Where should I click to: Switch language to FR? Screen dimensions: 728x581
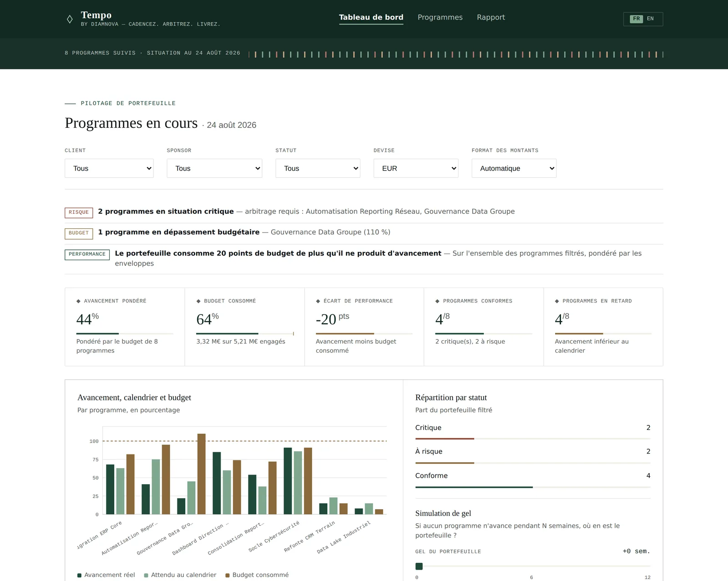636,19
